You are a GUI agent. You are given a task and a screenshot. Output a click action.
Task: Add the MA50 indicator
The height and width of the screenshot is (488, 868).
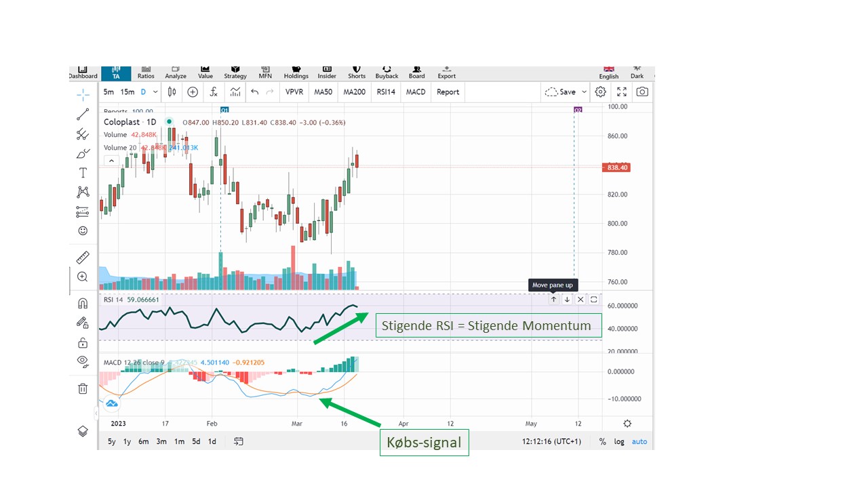323,92
